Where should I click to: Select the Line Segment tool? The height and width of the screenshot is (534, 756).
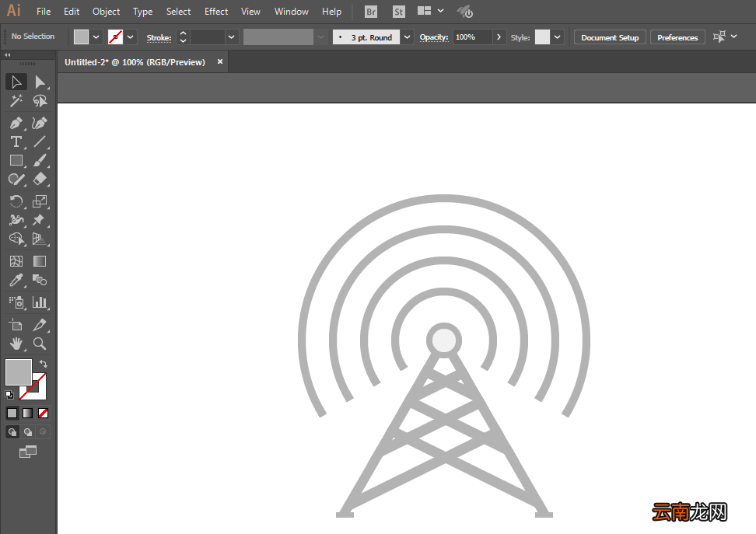(40, 141)
